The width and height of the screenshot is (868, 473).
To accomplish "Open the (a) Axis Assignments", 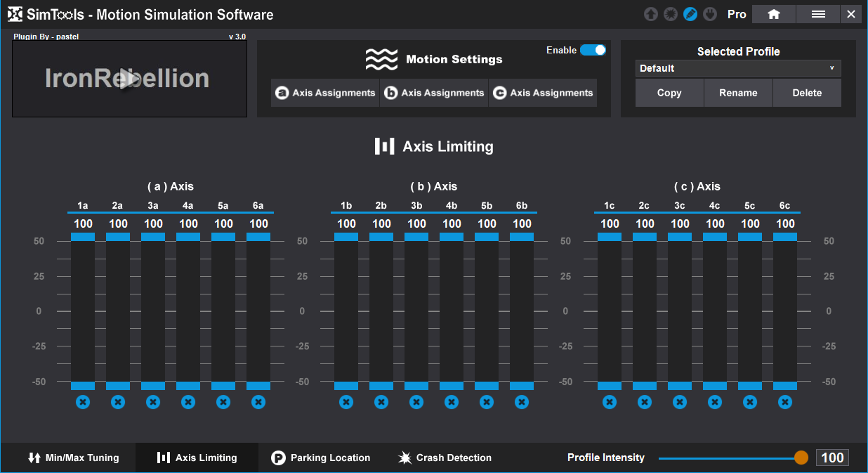I will (325, 93).
